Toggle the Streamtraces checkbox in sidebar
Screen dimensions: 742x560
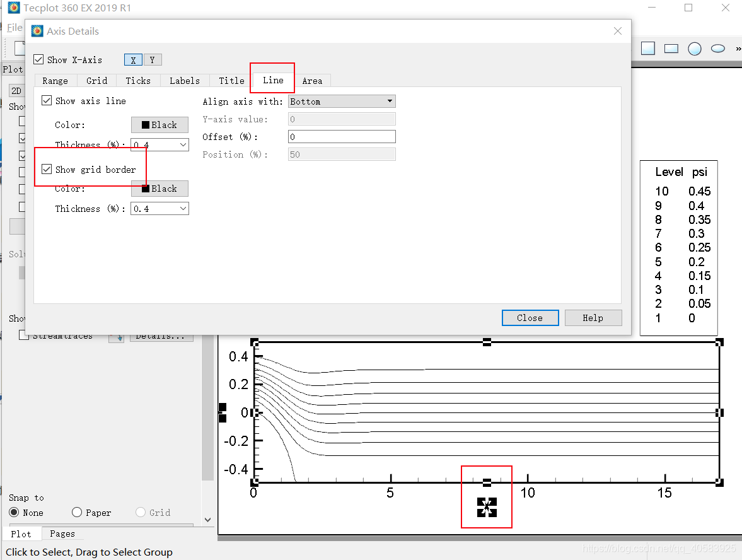coord(24,335)
